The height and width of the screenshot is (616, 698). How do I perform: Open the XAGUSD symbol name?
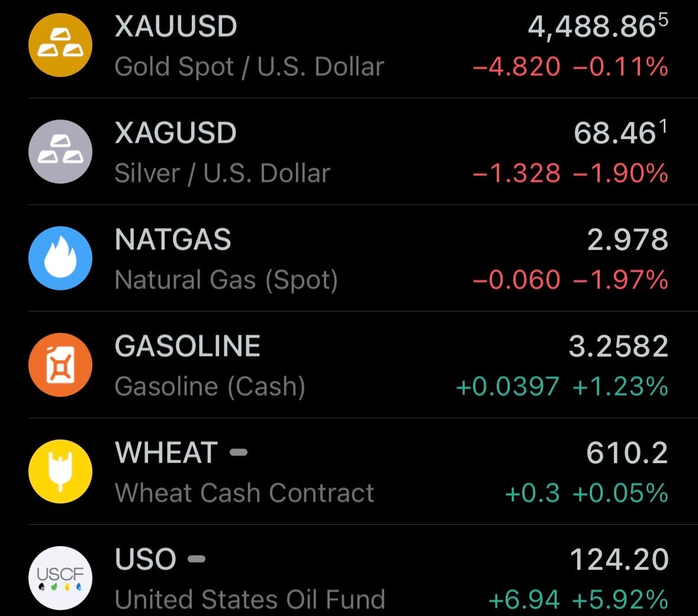(175, 133)
